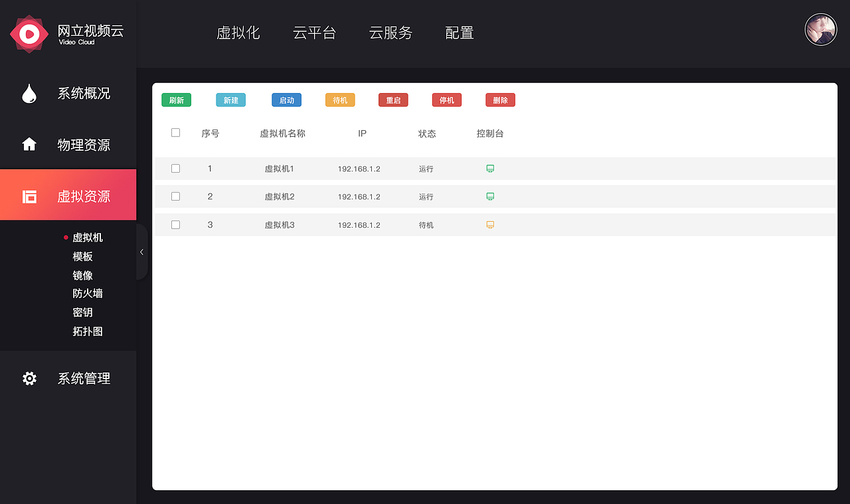850x504 pixels.
Task: Toggle the select-all checkbox in the table header
Action: pyautogui.click(x=175, y=133)
